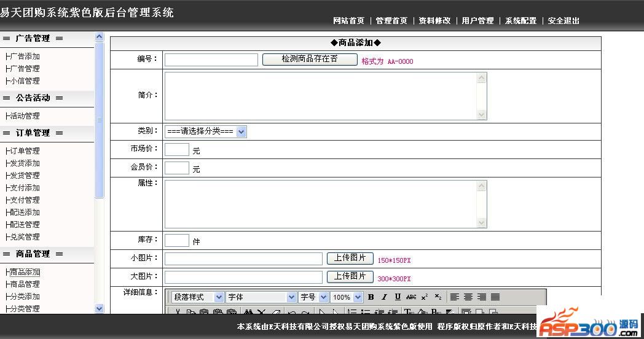Focus the 编号 input field
644x339 pixels.
click(211, 60)
